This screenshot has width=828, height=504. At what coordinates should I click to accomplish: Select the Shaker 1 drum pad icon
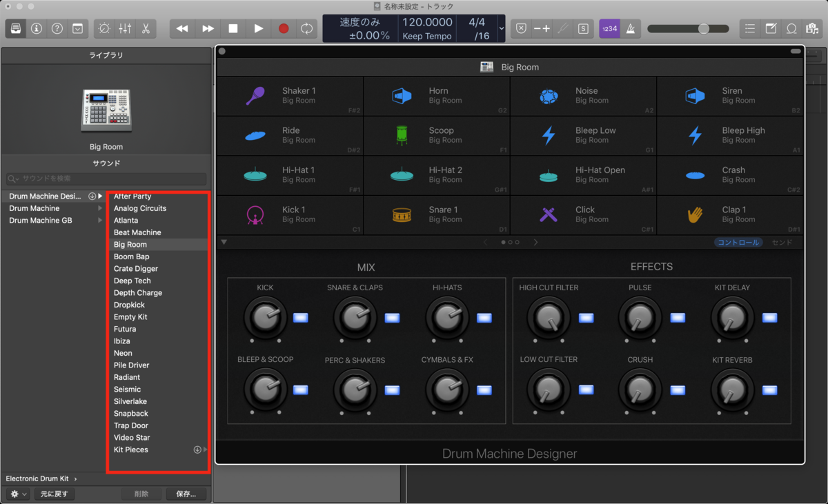point(255,96)
